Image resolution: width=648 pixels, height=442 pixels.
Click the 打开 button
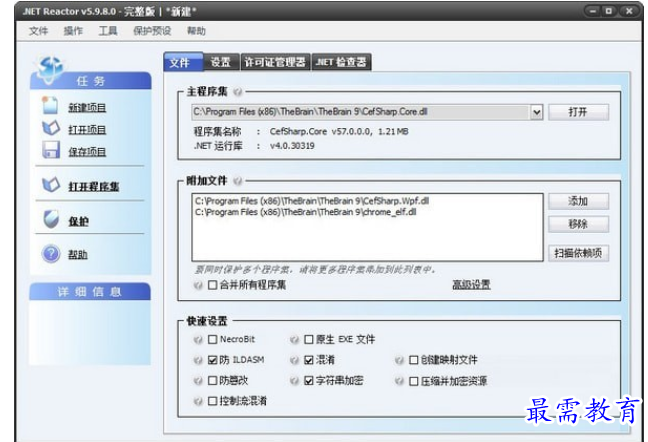click(578, 112)
